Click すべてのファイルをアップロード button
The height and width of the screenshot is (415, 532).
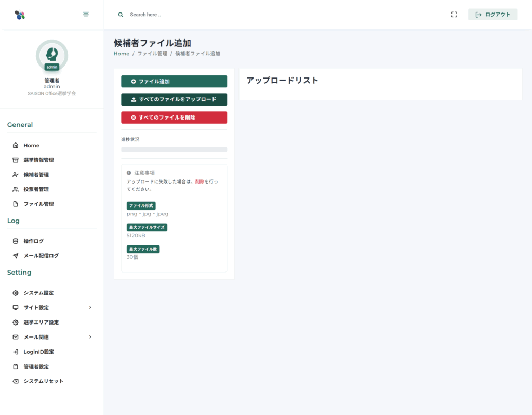pos(174,99)
